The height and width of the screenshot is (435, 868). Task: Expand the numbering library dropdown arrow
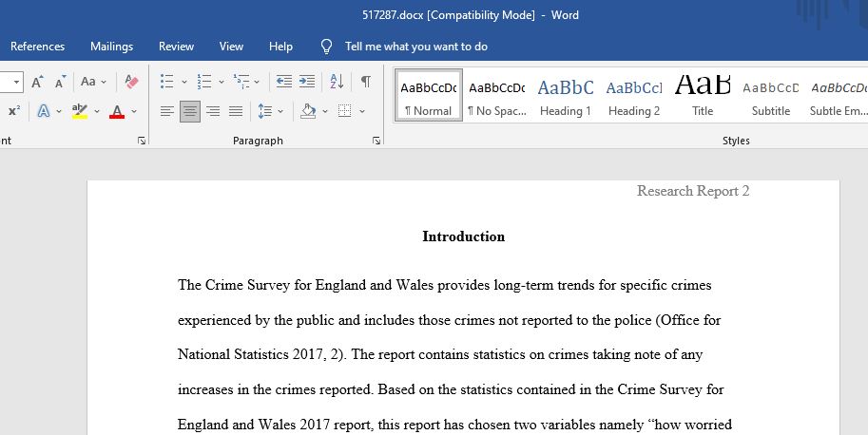pos(222,83)
